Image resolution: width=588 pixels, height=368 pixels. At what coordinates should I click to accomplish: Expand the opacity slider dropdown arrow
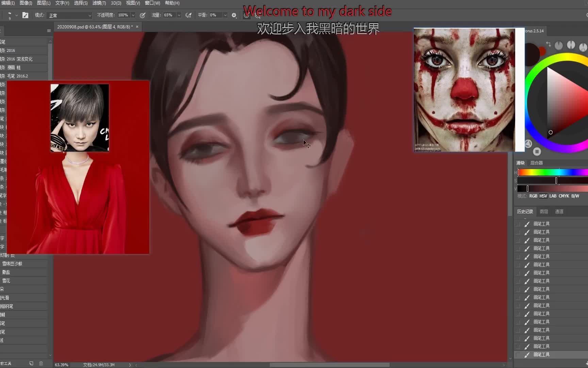(x=133, y=15)
